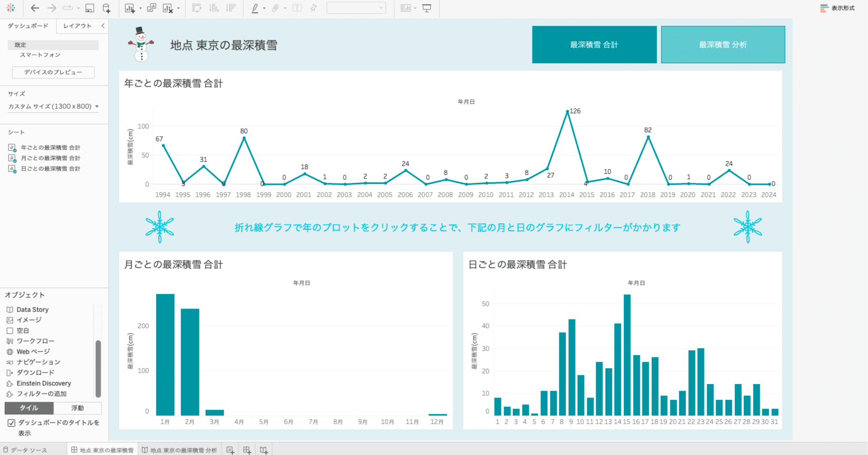The image size is (868, 455).
Task: Expand show/hide cards dropdown arrow
Action: pos(415,8)
